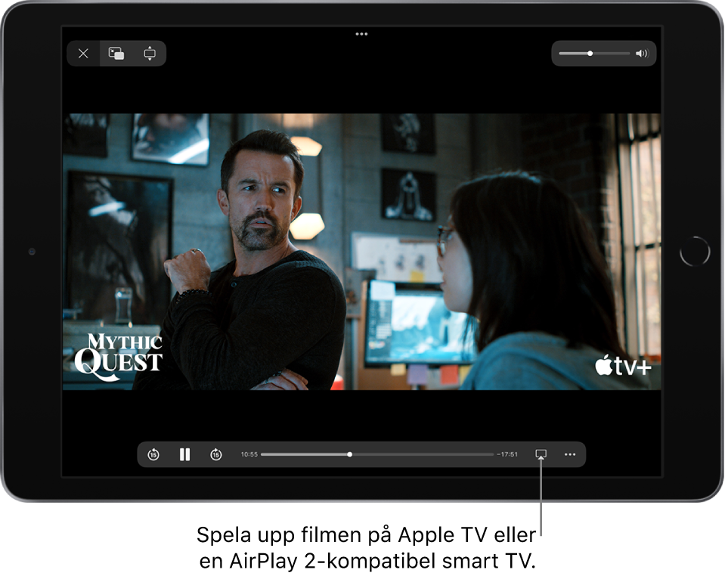
Task: Close the video player
Action: (x=83, y=54)
